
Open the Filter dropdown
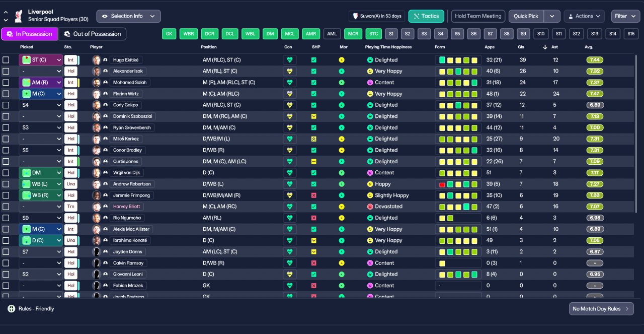point(625,16)
